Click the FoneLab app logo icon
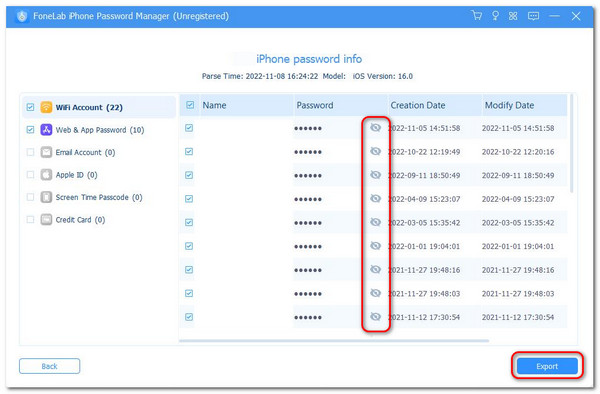600x394 pixels. (x=22, y=16)
